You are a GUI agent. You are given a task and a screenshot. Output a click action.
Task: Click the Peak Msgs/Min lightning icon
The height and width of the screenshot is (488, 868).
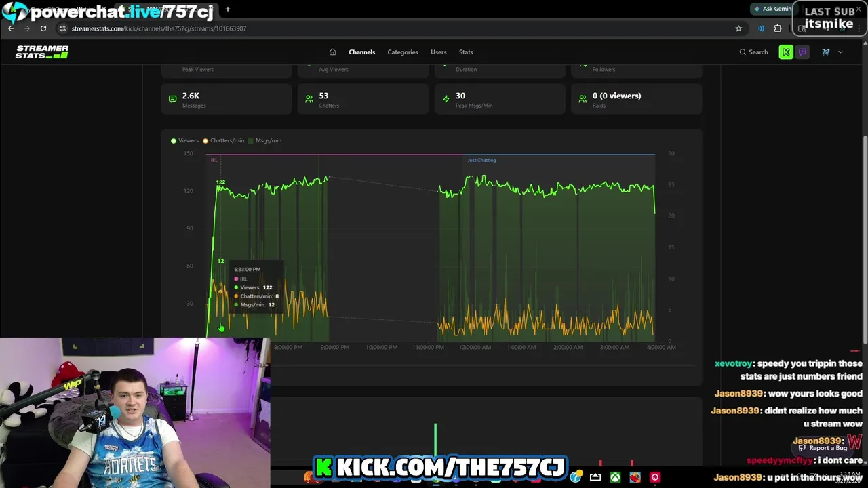pyautogui.click(x=446, y=99)
